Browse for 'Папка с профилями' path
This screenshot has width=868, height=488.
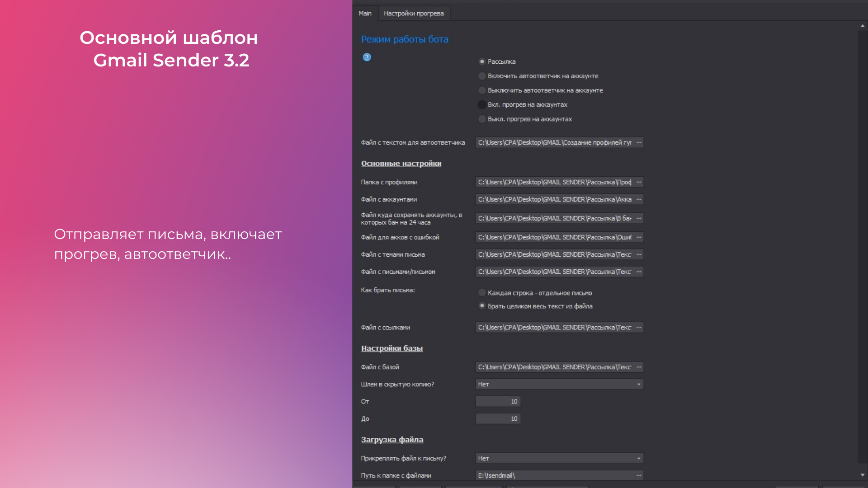(639, 183)
